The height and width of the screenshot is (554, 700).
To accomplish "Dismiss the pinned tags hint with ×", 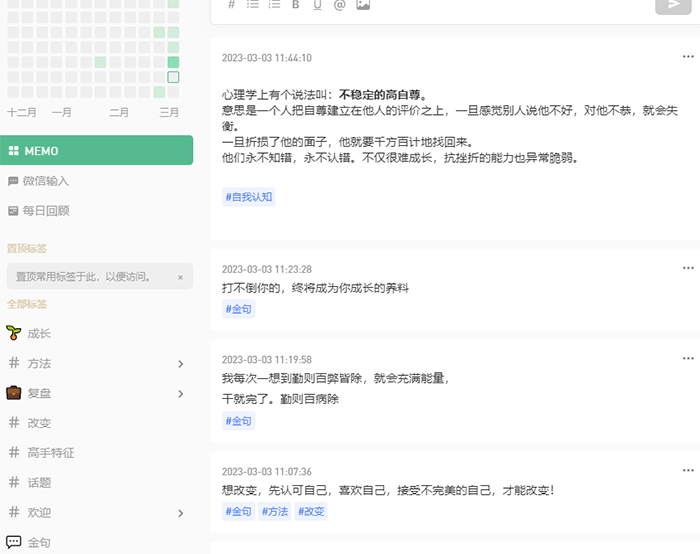I will click(x=180, y=277).
